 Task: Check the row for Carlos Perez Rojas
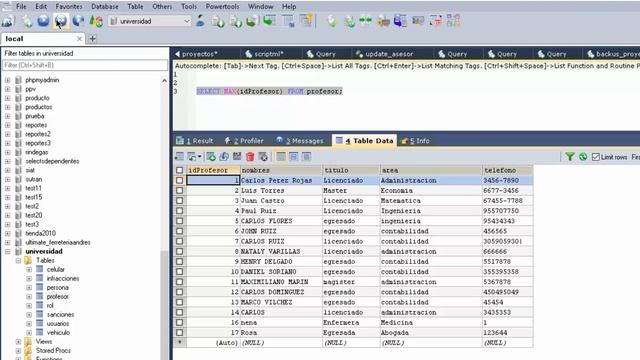pos(180,180)
